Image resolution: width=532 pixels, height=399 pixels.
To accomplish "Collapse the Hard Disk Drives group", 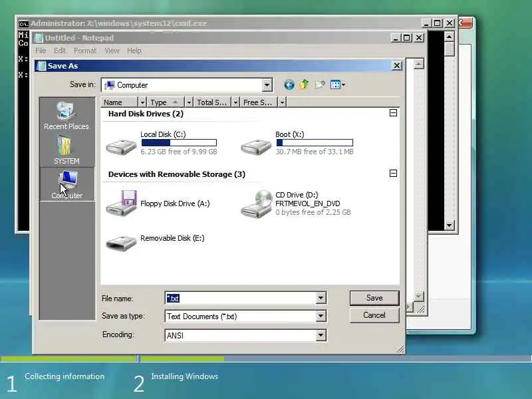I will tap(393, 112).
